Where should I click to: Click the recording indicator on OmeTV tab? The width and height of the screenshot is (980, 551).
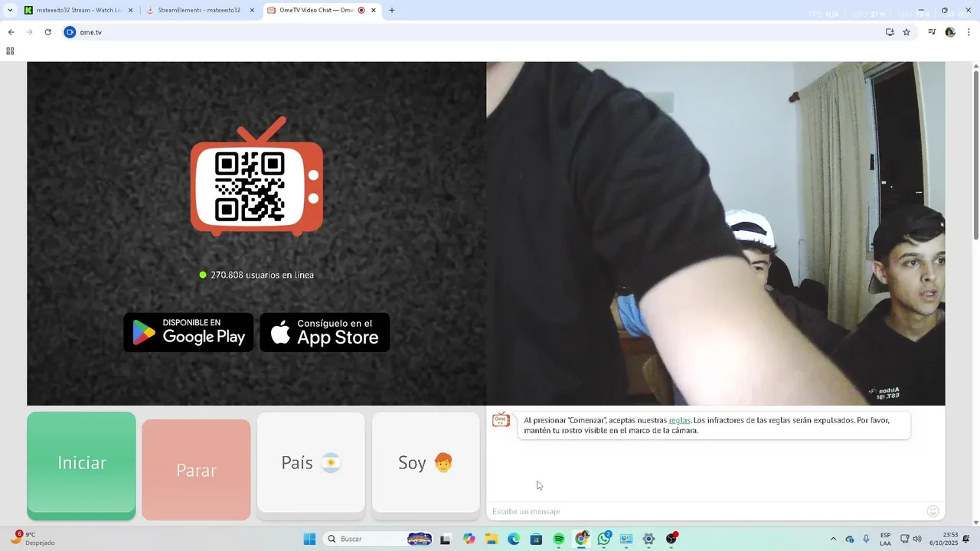click(x=361, y=11)
